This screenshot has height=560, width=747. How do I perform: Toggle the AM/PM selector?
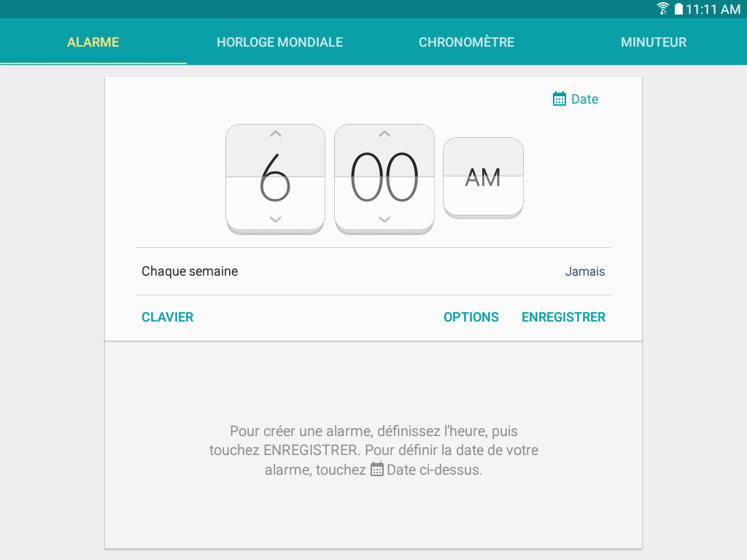(483, 178)
